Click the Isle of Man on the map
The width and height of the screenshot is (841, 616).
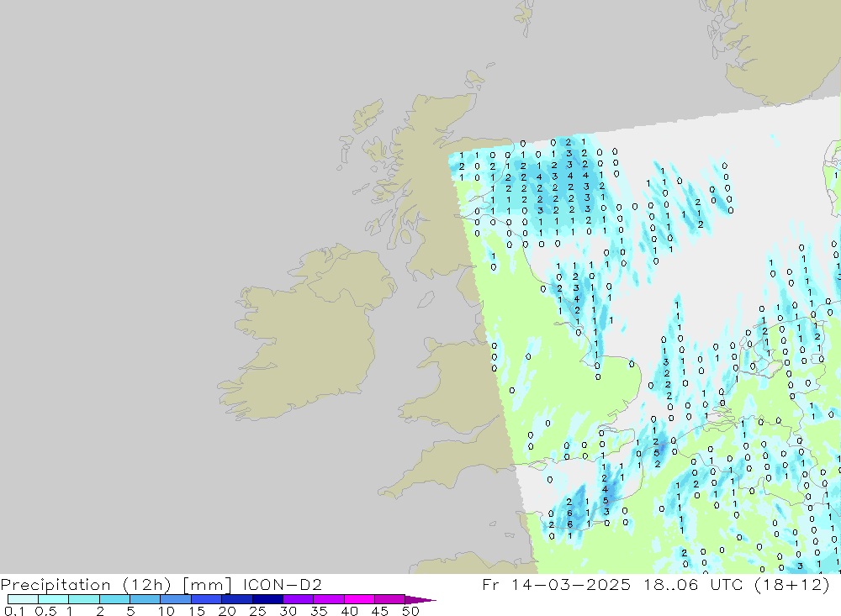(x=426, y=299)
